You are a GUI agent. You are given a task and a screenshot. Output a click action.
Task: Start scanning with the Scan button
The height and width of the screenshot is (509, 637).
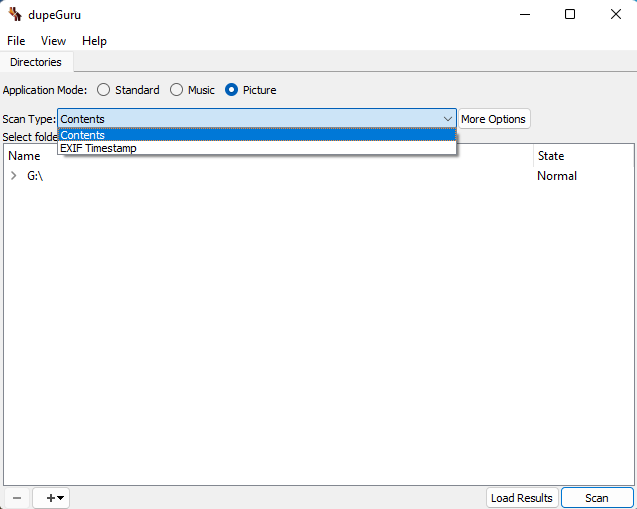tap(597, 498)
